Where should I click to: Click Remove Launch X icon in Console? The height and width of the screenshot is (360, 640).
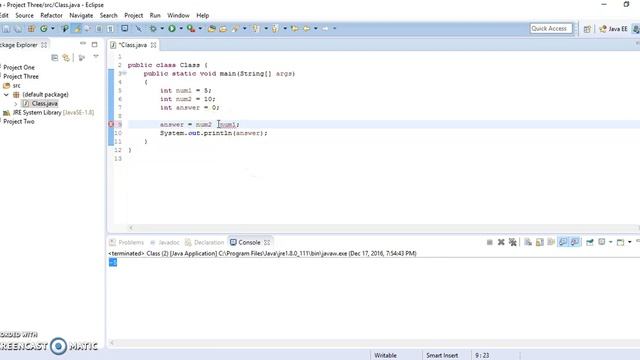[501, 242]
